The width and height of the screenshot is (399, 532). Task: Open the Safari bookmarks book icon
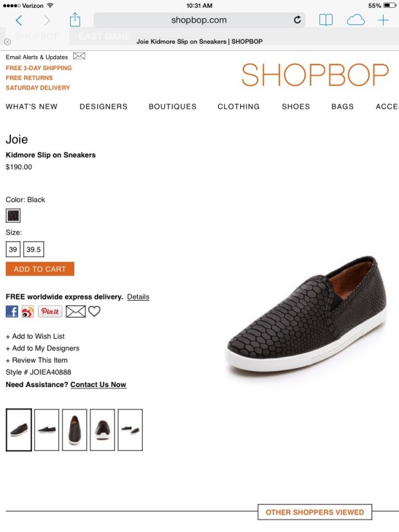pyautogui.click(x=326, y=20)
